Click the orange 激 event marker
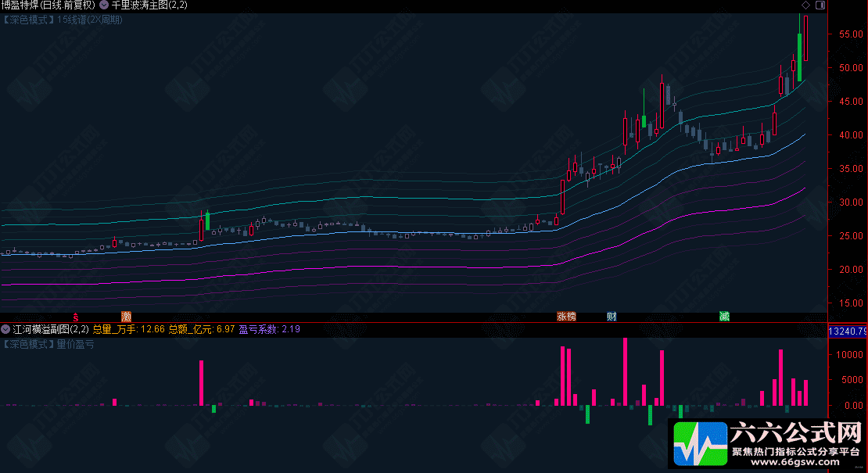This screenshot has height=473, width=868. click(126, 317)
